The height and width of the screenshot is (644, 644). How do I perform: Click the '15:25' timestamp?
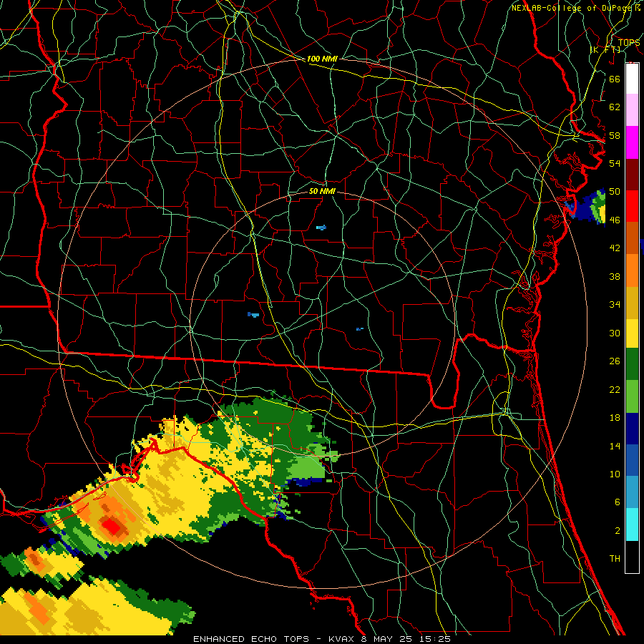click(x=435, y=639)
